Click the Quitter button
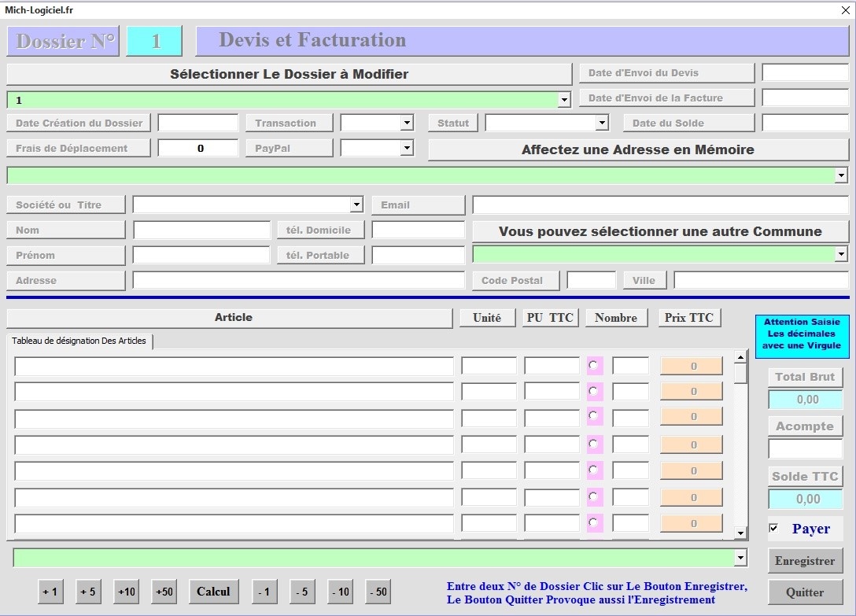This screenshot has width=856, height=616. pos(805,592)
